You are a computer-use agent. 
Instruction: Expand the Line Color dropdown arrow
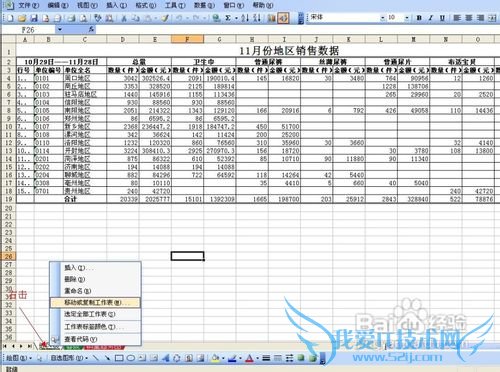click(x=240, y=359)
